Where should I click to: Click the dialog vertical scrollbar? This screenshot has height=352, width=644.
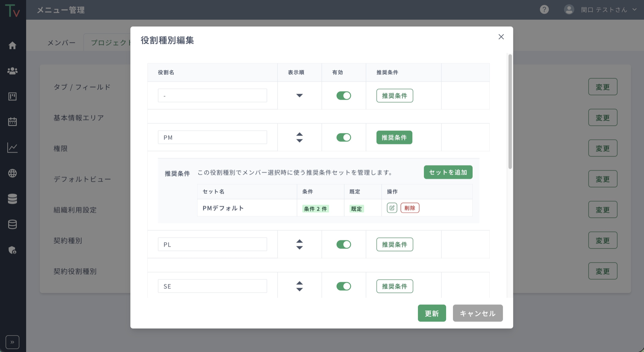coord(510,111)
